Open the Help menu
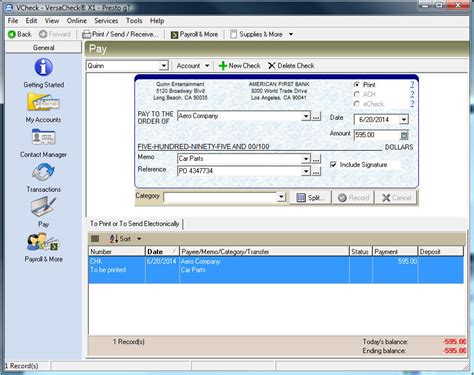Screen dimensions: 474x375 pyautogui.click(x=157, y=21)
